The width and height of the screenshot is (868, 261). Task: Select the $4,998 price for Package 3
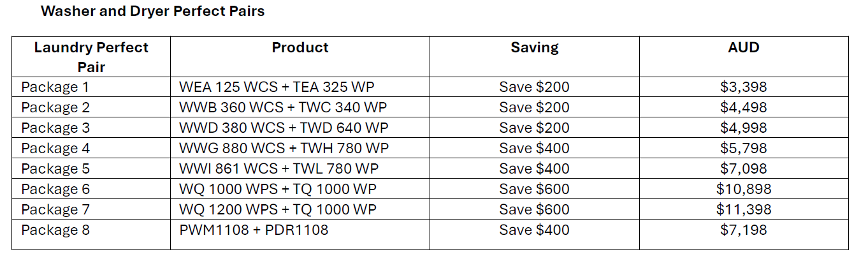pos(744,128)
